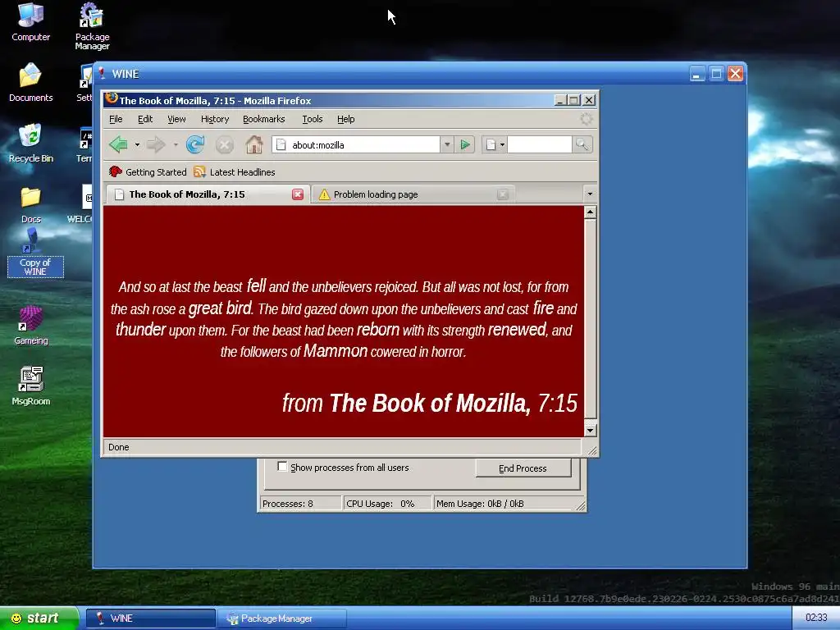Open the MsgRoom desktop icon
Screen dimensions: 840x630
click(x=30, y=386)
